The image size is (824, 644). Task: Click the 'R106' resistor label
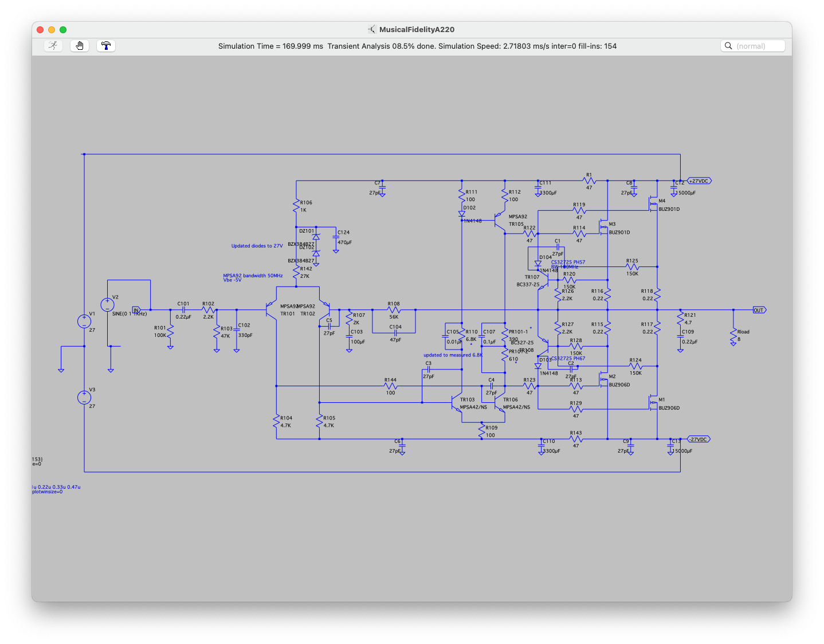click(x=306, y=203)
